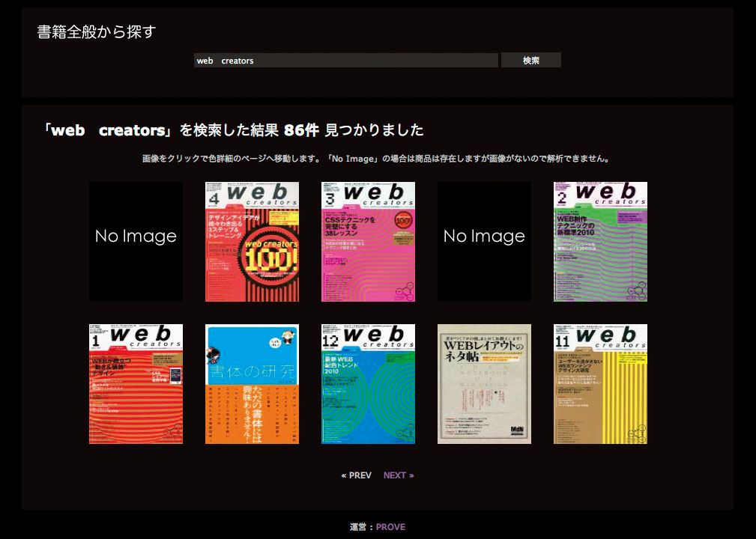
Task: View the blue vol.12 WEB配色トレンド2010 cover
Action: click(368, 383)
